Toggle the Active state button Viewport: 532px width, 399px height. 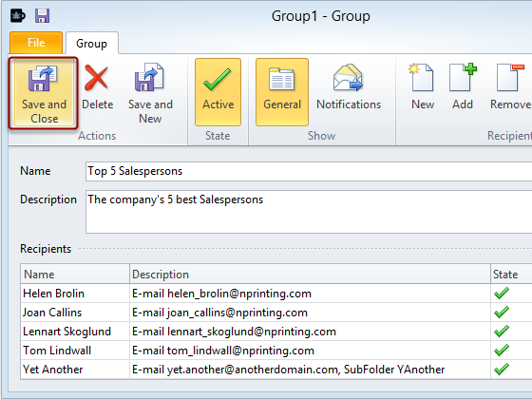pyautogui.click(x=218, y=92)
